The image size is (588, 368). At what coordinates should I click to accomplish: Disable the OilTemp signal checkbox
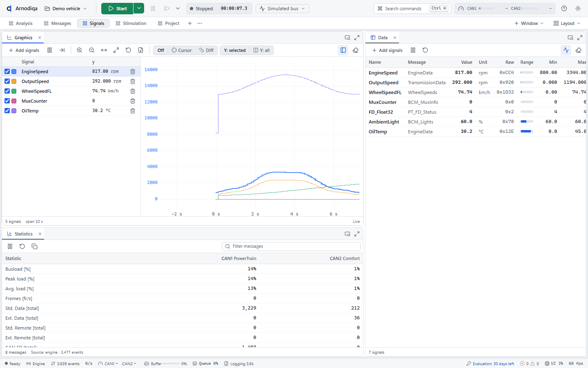pyautogui.click(x=7, y=111)
